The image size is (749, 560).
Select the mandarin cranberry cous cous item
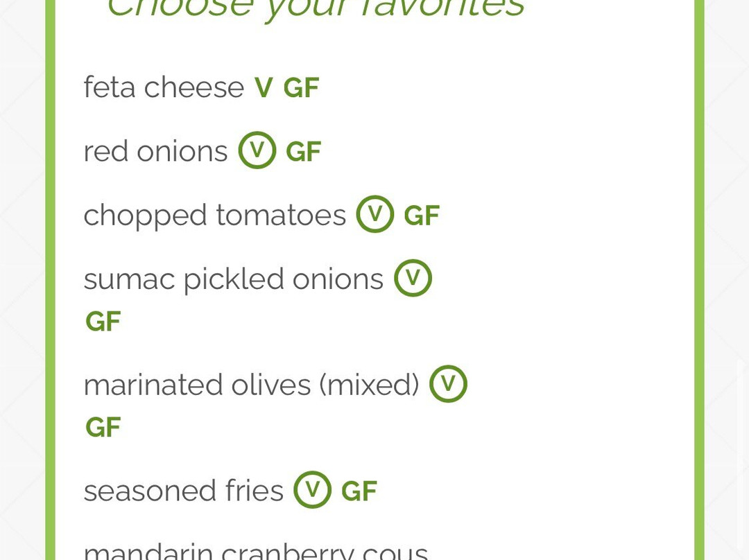tap(256, 552)
